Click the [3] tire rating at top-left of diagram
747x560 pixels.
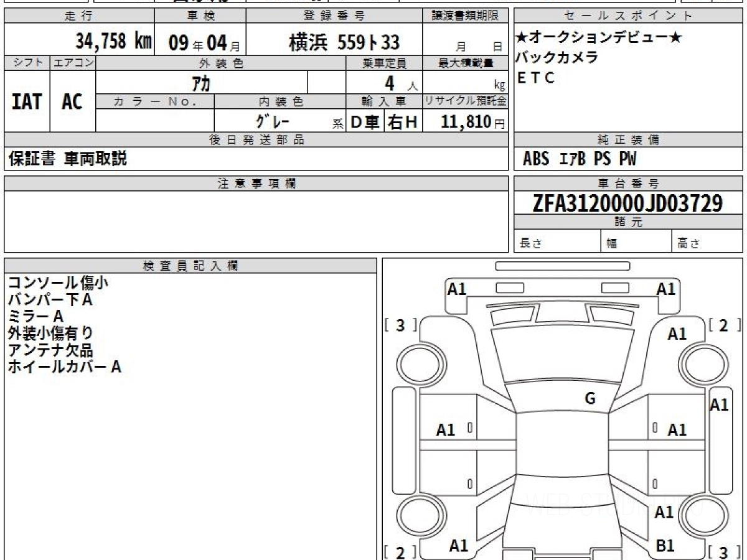(x=400, y=325)
